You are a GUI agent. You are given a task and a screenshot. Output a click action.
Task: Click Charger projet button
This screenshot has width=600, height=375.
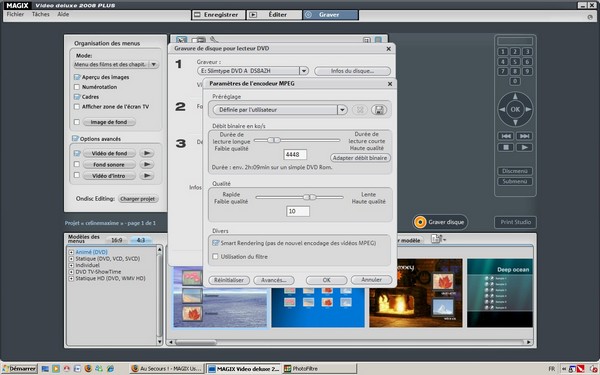click(138, 199)
